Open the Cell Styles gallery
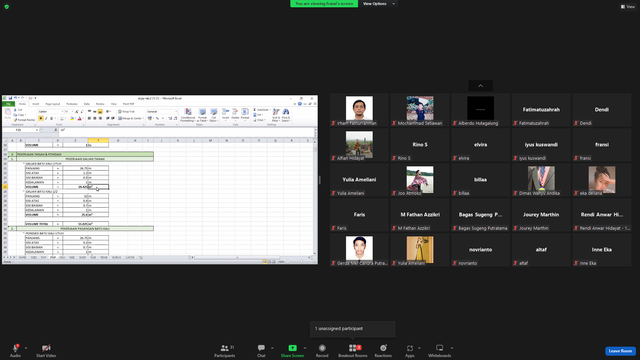640x360 pixels. point(213,115)
